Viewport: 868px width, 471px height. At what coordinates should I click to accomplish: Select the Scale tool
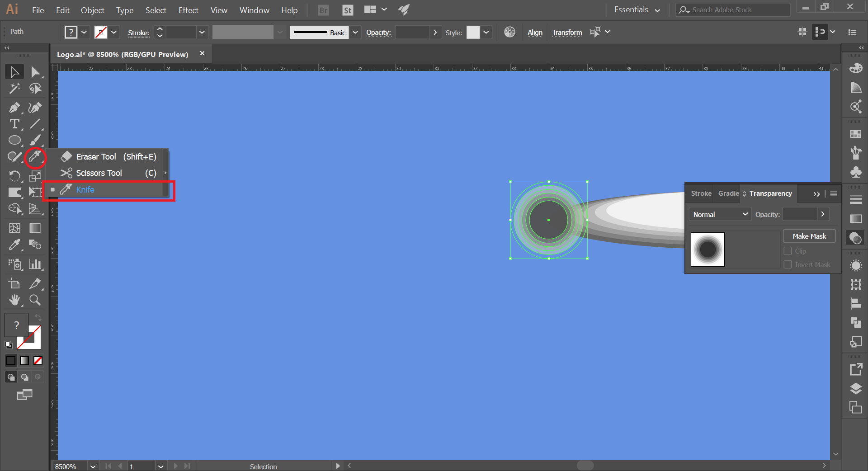35,175
